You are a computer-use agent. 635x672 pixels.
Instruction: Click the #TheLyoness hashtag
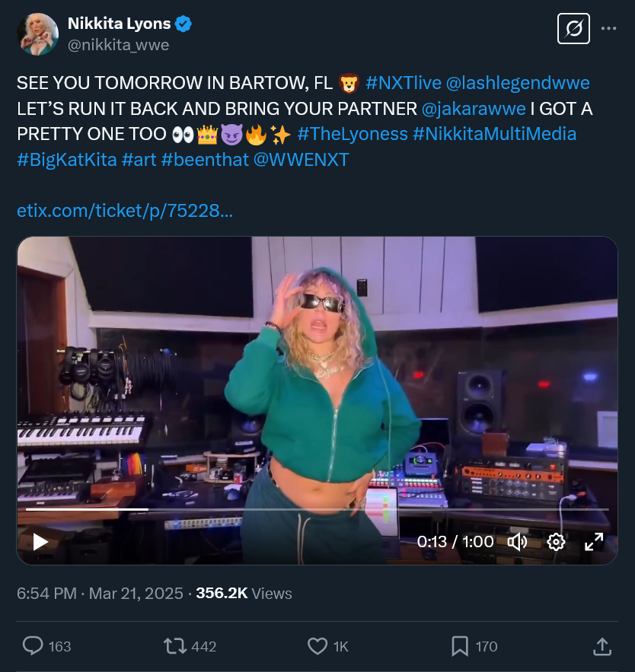click(352, 134)
